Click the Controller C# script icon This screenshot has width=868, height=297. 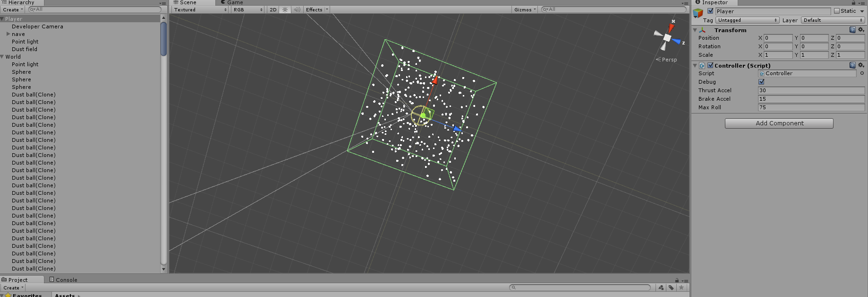click(x=702, y=65)
